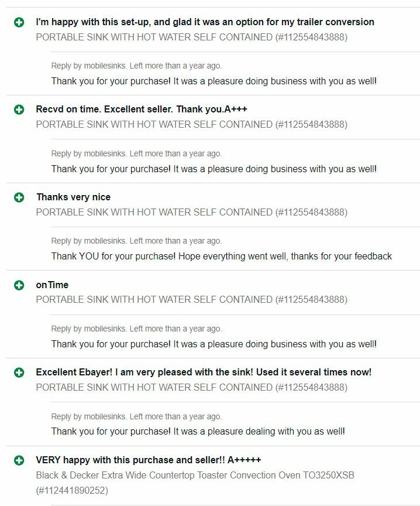The height and width of the screenshot is (506, 420).
Task: Click "VERY happy with this purchase" comment
Action: [149, 460]
